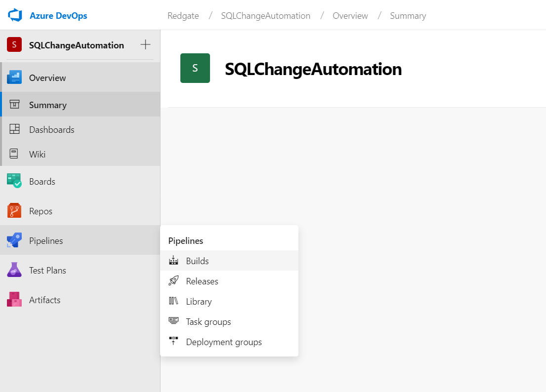The width and height of the screenshot is (546, 392).
Task: Click the Boards hub icon
Action: pyautogui.click(x=14, y=181)
